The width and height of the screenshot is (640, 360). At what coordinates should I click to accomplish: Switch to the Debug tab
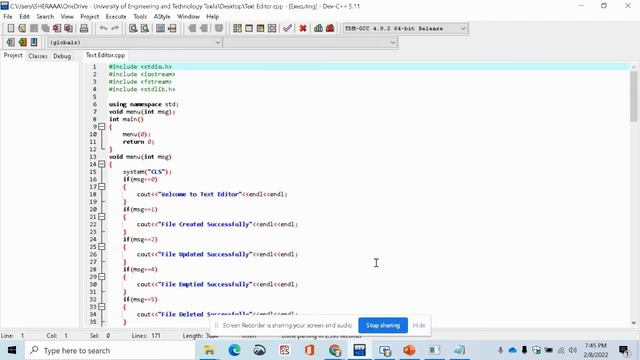tap(62, 56)
